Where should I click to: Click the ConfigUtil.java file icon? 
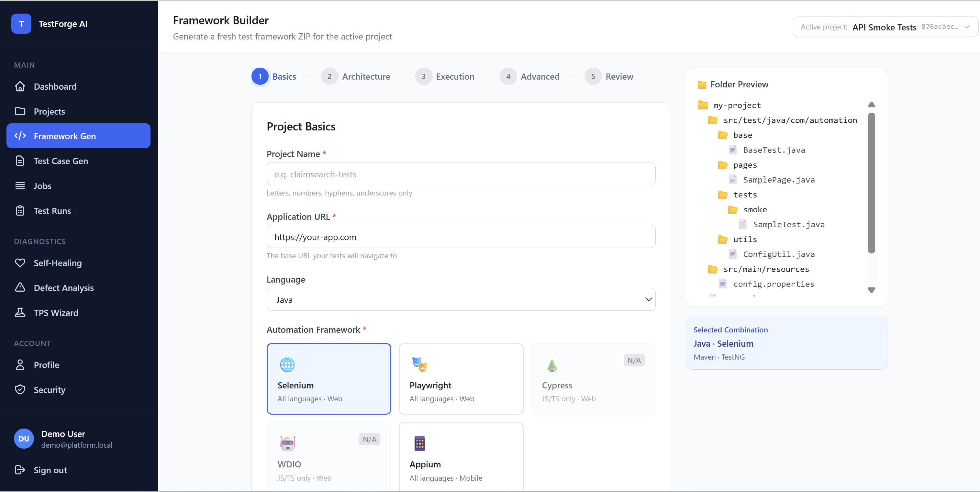coord(733,254)
